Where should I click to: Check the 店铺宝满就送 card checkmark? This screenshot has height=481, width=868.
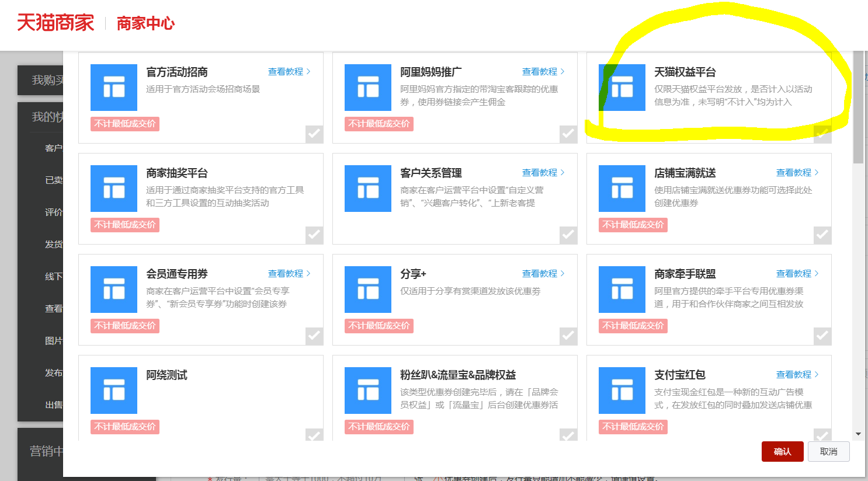point(822,235)
